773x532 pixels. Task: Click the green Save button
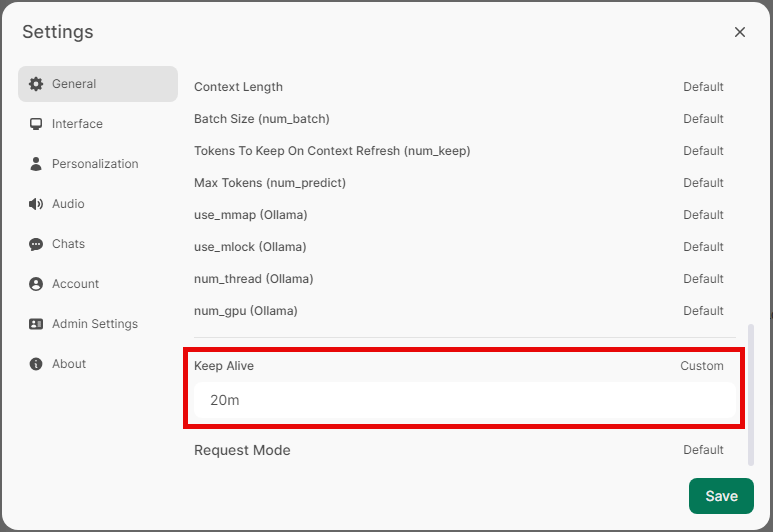[x=721, y=496]
